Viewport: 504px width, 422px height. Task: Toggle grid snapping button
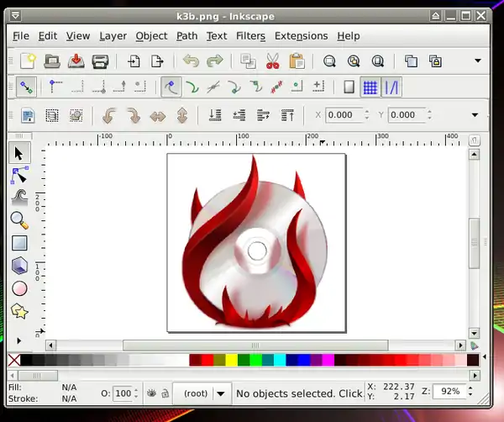[370, 87]
